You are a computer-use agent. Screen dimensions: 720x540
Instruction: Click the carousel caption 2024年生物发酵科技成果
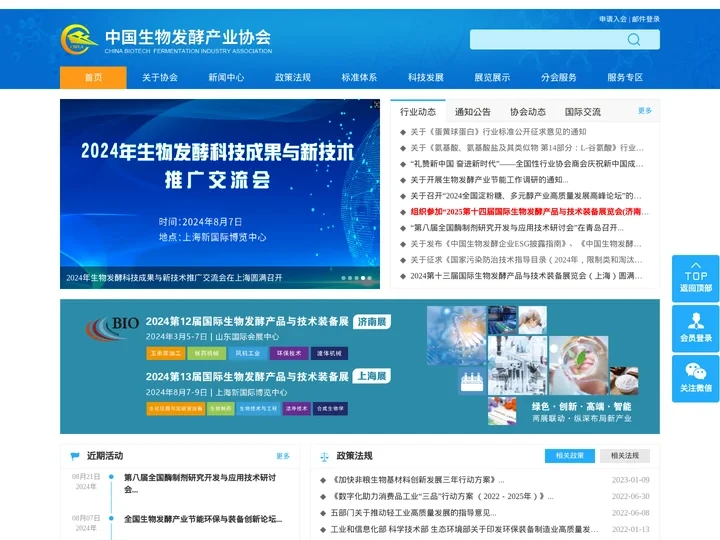point(174,278)
